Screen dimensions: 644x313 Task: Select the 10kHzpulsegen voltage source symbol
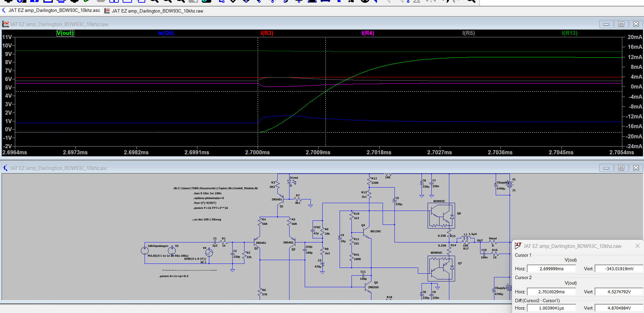pos(145,251)
